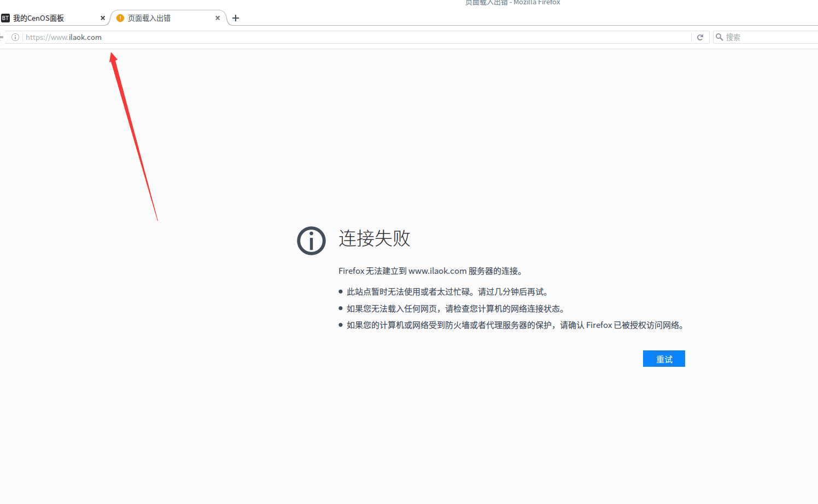Switch to the 我的CenOS面板 tab
The width and height of the screenshot is (818, 504).
pos(54,18)
